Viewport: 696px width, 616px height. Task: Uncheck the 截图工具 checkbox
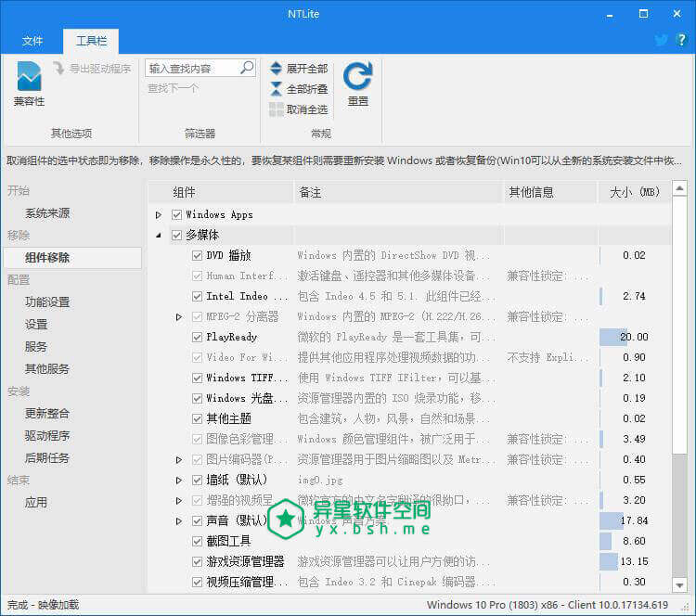pos(197,542)
